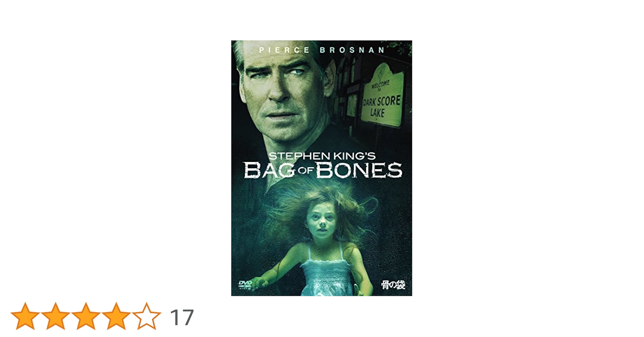Click the Pierce Brosnan name text
The width and height of the screenshot is (644, 337).
click(x=322, y=50)
